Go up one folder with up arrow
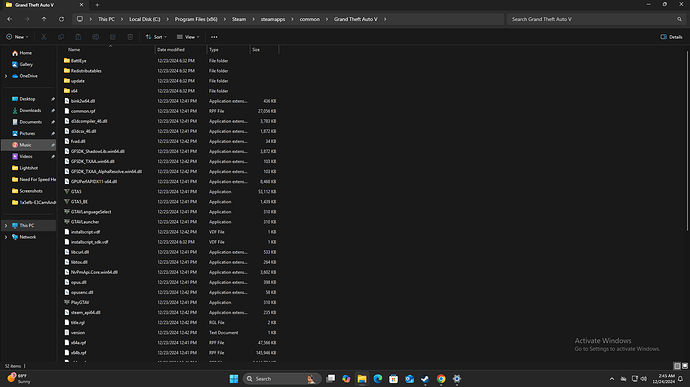 pos(44,19)
